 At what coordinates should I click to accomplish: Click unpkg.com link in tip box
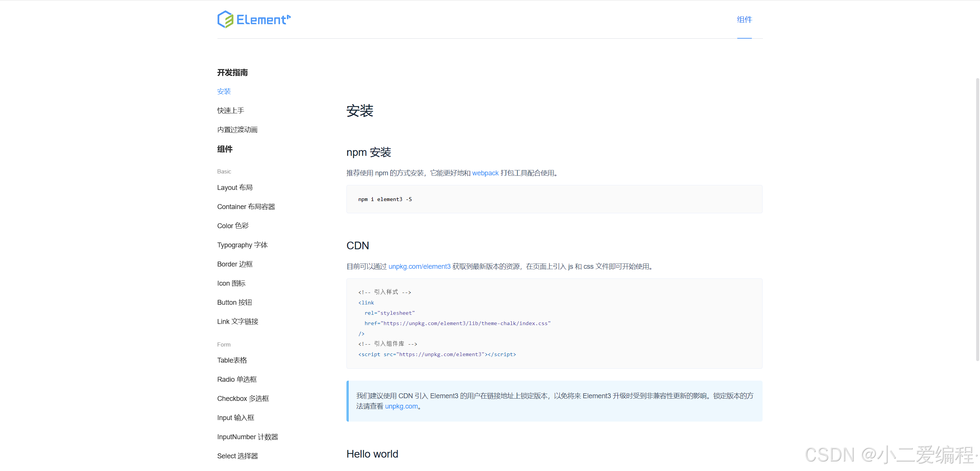pyautogui.click(x=401, y=406)
